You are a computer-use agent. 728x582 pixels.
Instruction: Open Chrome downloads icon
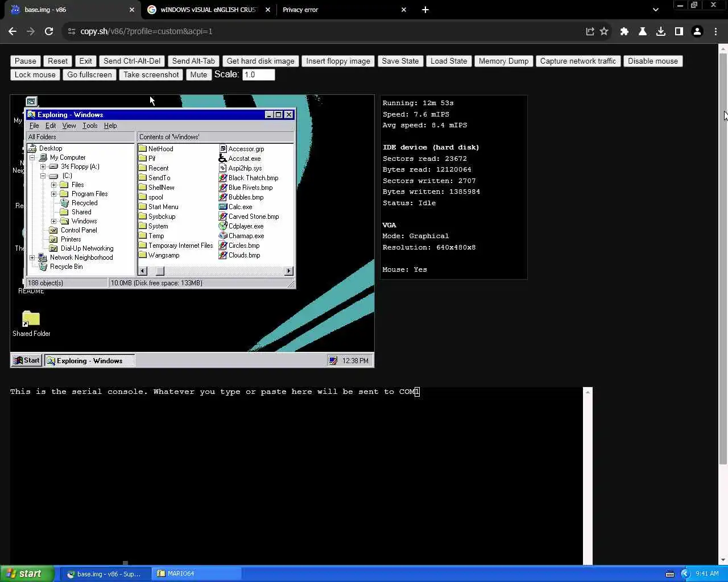[661, 31]
